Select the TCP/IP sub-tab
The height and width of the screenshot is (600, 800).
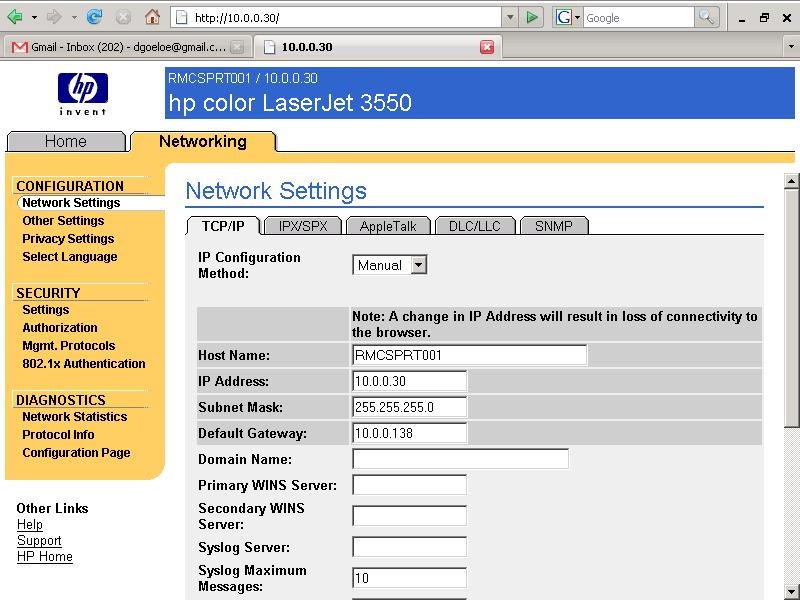click(223, 226)
